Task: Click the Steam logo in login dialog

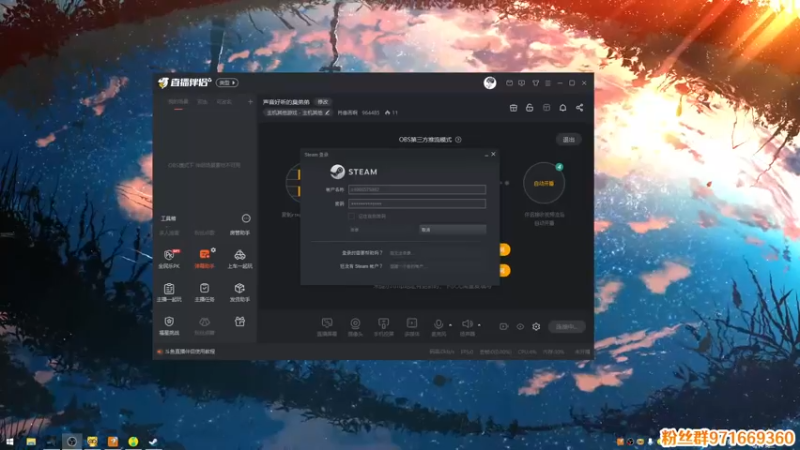Action: coord(337,172)
